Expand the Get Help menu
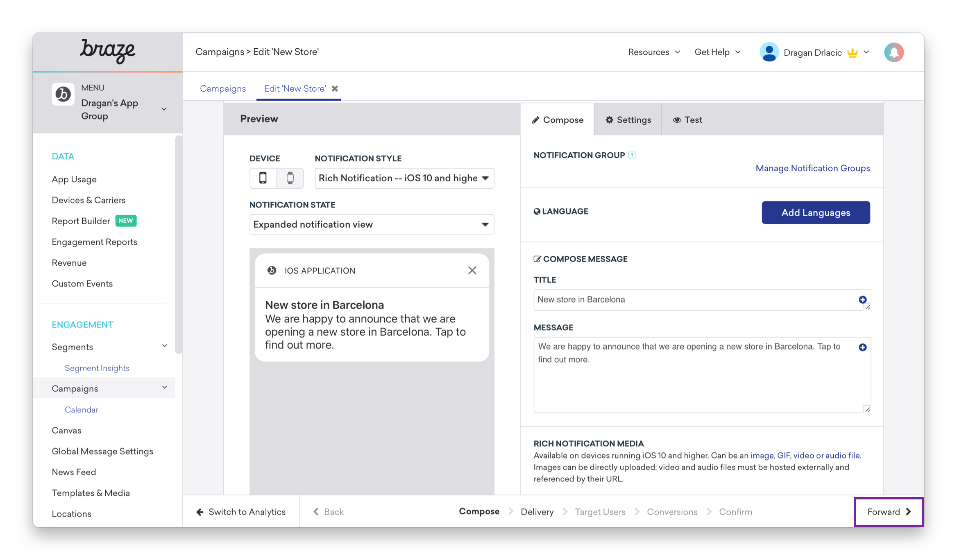The image size is (957, 560). [717, 52]
